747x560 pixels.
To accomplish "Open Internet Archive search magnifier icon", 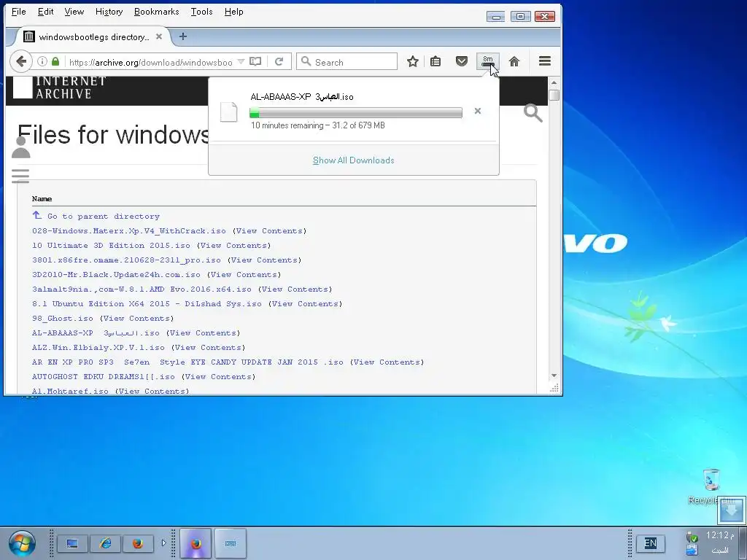I will (x=533, y=113).
